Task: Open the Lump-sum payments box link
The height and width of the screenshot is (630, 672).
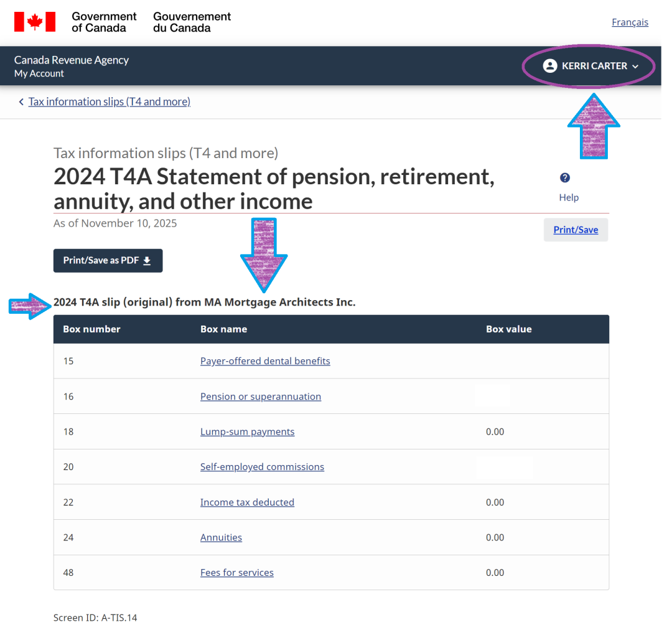Action: tap(247, 431)
